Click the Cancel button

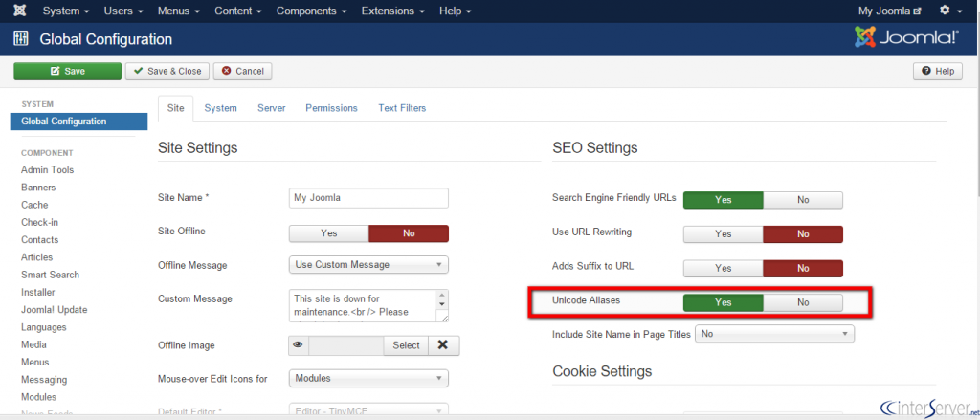(x=242, y=71)
